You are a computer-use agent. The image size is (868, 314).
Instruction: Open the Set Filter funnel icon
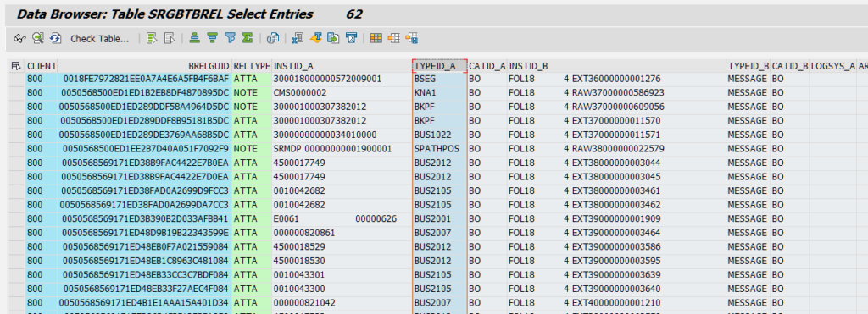pos(231,38)
